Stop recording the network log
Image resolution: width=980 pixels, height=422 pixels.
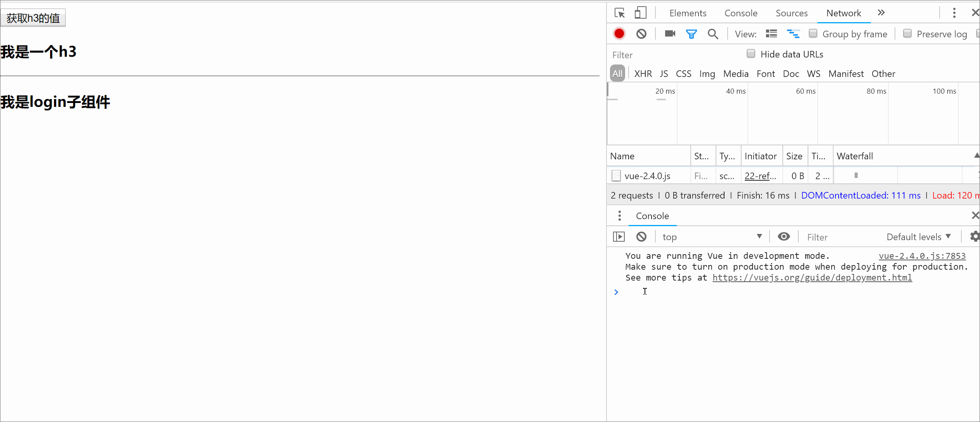[x=619, y=34]
